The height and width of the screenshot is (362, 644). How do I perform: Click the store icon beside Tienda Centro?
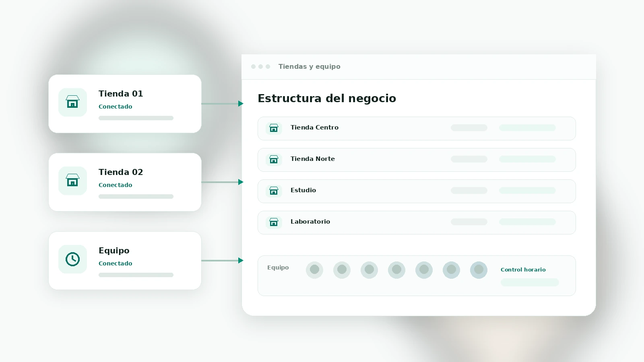pos(274,128)
